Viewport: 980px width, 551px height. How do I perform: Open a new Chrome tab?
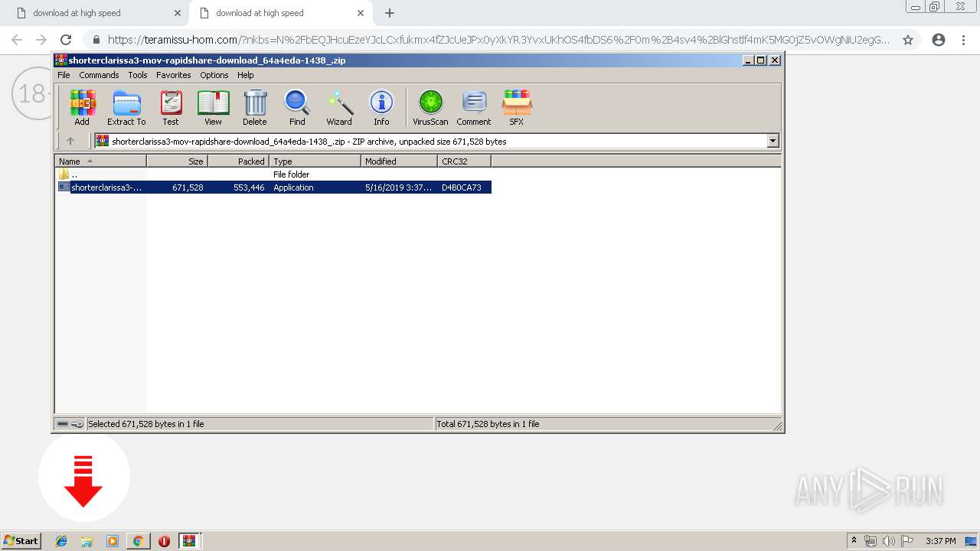pos(390,13)
